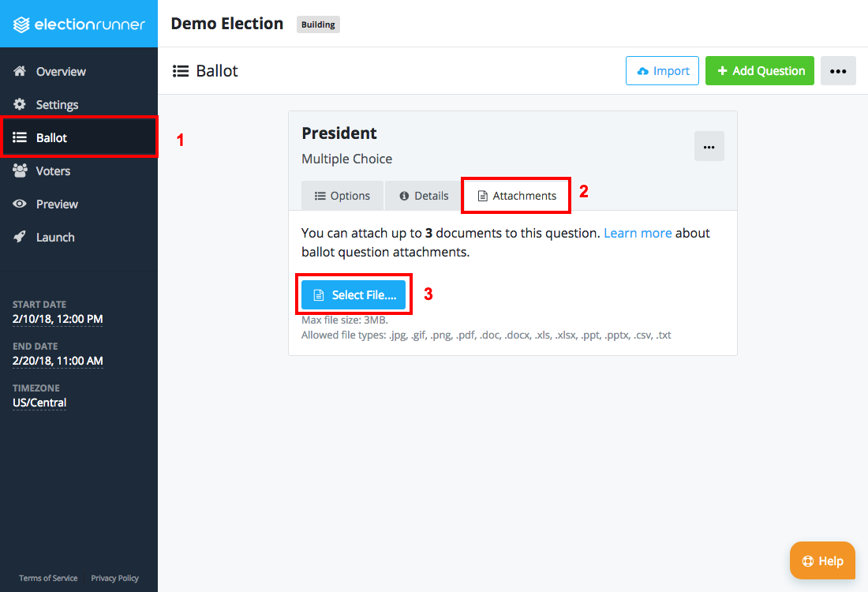This screenshot has width=868, height=592.
Task: Change the US/Central timezone
Action: point(39,403)
